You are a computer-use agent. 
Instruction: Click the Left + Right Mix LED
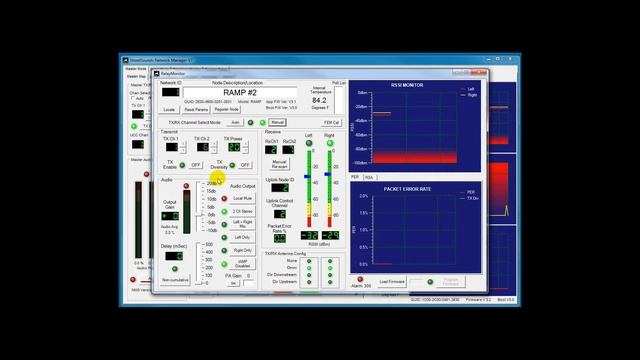(x=224, y=224)
